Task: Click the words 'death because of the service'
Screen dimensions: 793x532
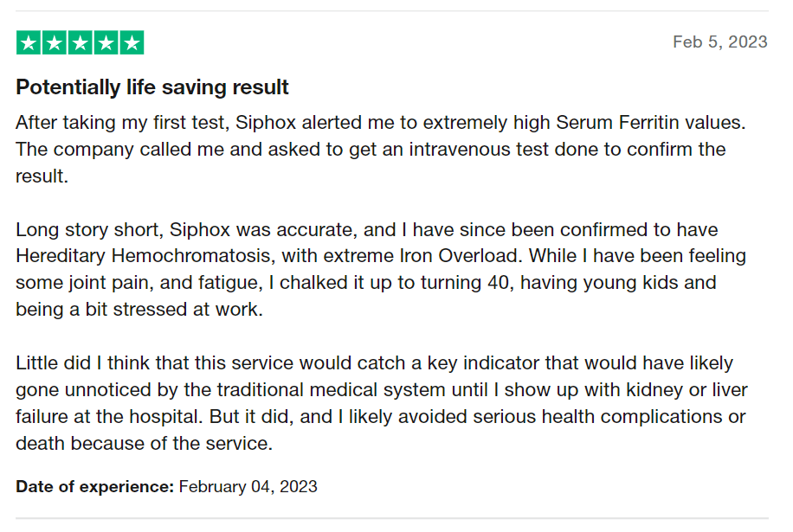Action: [x=144, y=443]
